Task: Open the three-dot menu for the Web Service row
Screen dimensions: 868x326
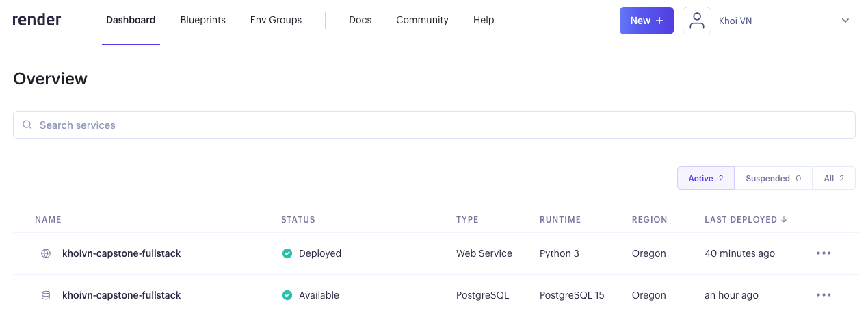Action: 824,253
